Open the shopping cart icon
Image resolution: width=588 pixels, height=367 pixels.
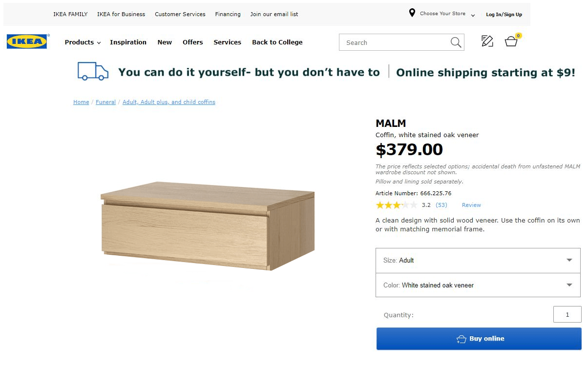511,42
